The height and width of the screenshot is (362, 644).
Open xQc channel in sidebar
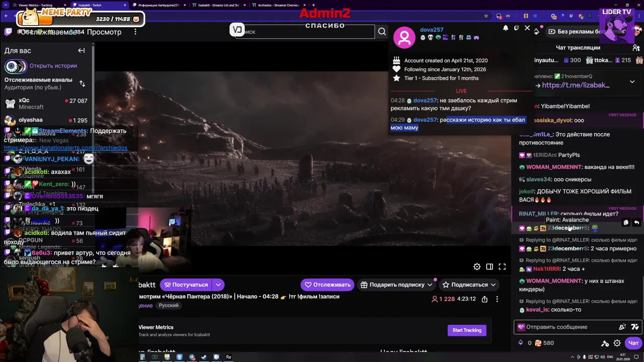46,104
